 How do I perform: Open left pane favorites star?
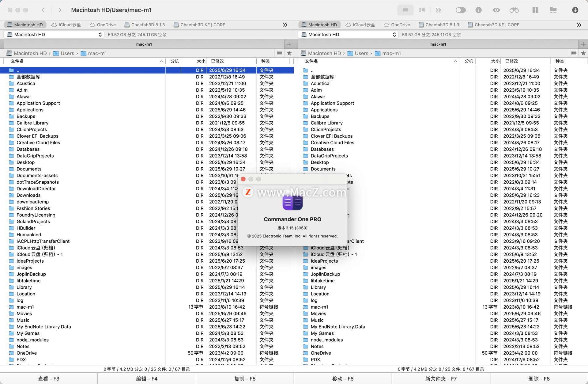(x=289, y=53)
